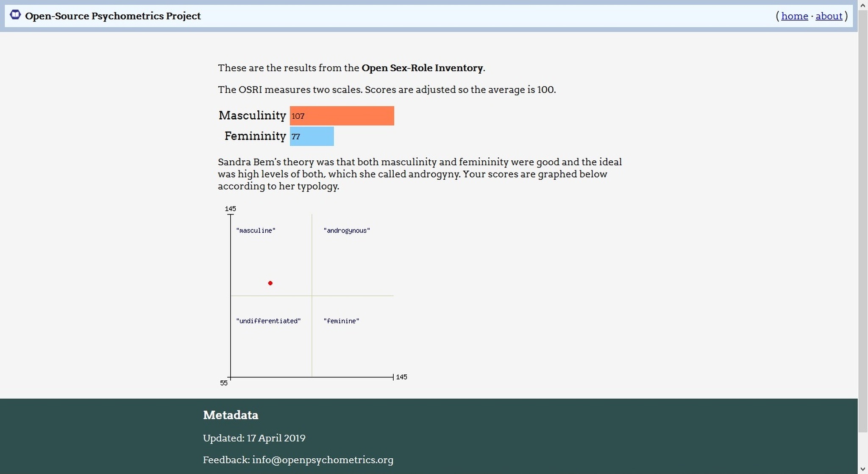
Task: Click the Masculinity scale label
Action: pyautogui.click(x=252, y=115)
